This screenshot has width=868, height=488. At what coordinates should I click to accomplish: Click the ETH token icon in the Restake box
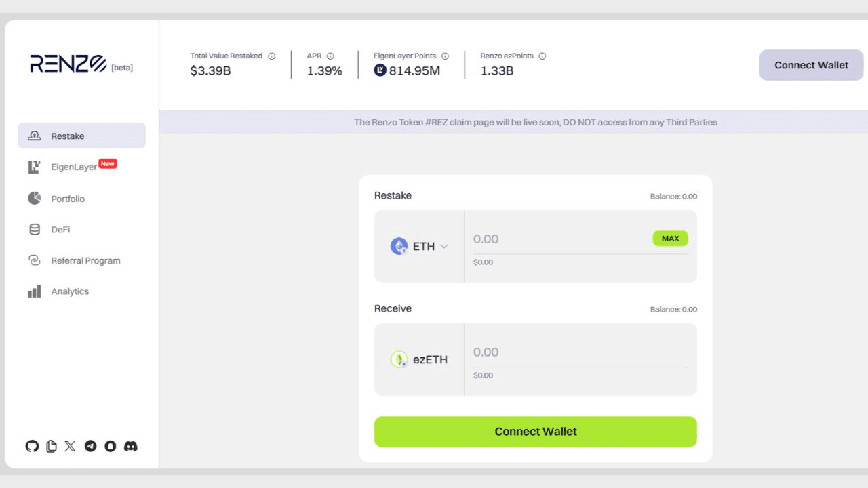click(x=399, y=246)
